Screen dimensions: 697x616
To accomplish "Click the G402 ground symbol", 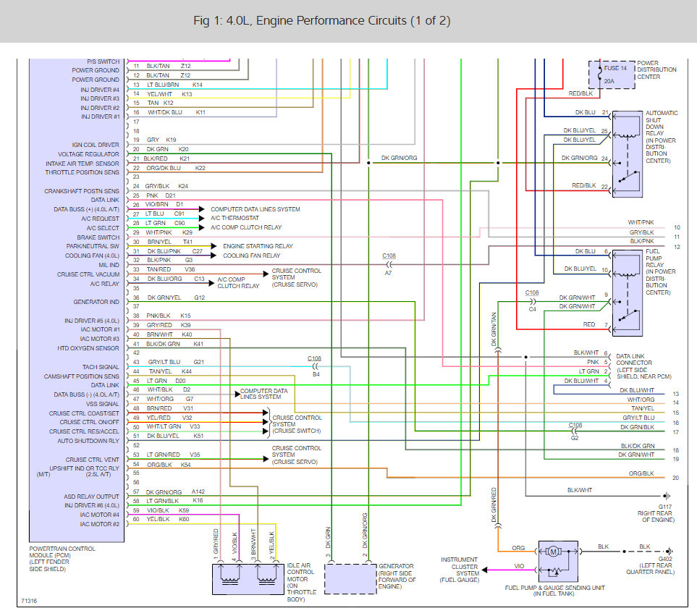I will click(669, 551).
